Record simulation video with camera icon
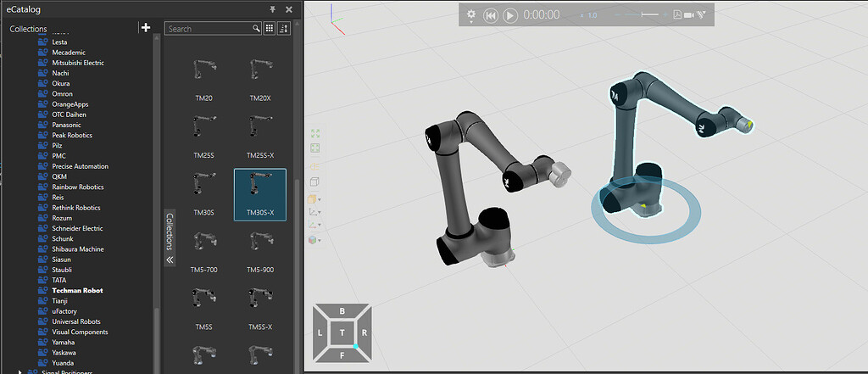The image size is (868, 374). pyautogui.click(x=689, y=15)
